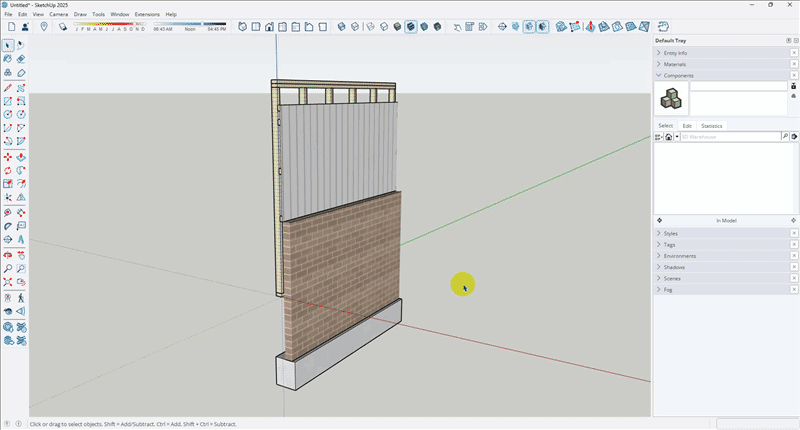This screenshot has width=800, height=430.
Task: Toggle Wireframe face style
Action: 370,27
